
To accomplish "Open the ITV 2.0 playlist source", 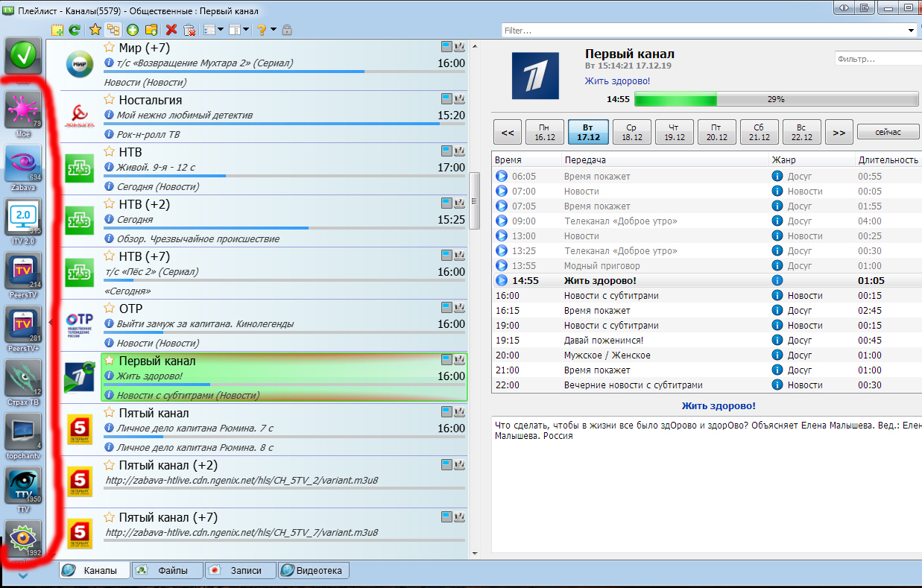I will (23, 219).
